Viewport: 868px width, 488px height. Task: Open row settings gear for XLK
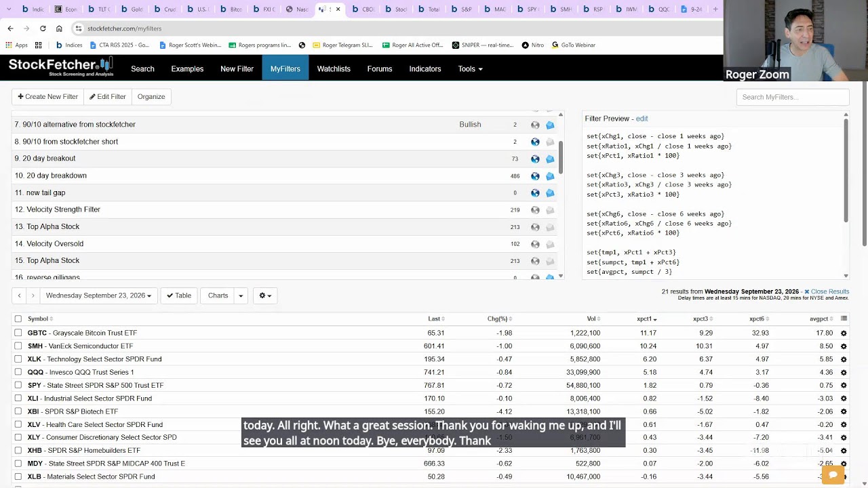(x=844, y=359)
